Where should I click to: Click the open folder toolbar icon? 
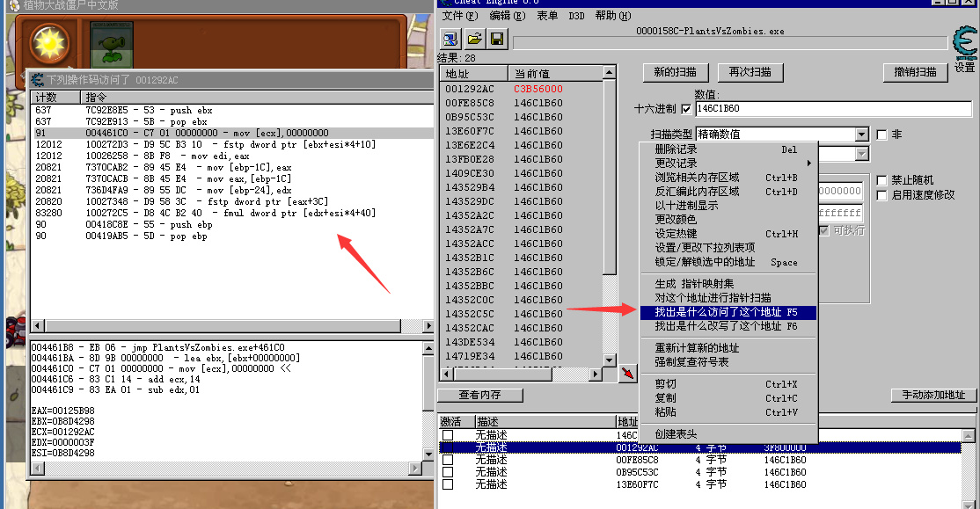[x=474, y=40]
